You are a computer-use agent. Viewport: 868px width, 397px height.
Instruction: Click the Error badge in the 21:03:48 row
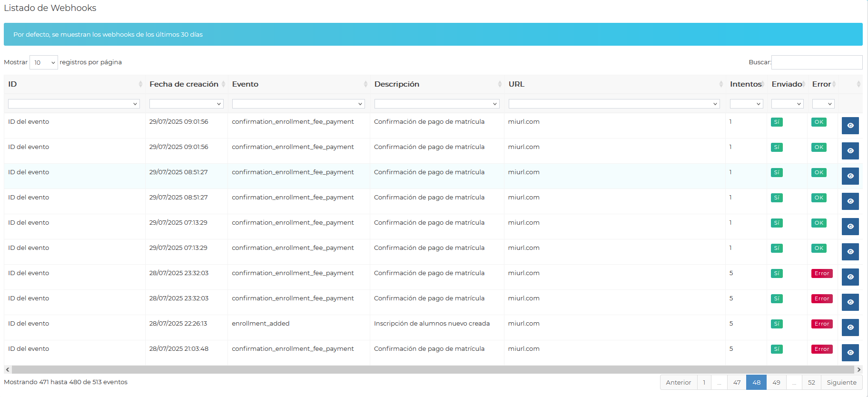(x=822, y=349)
